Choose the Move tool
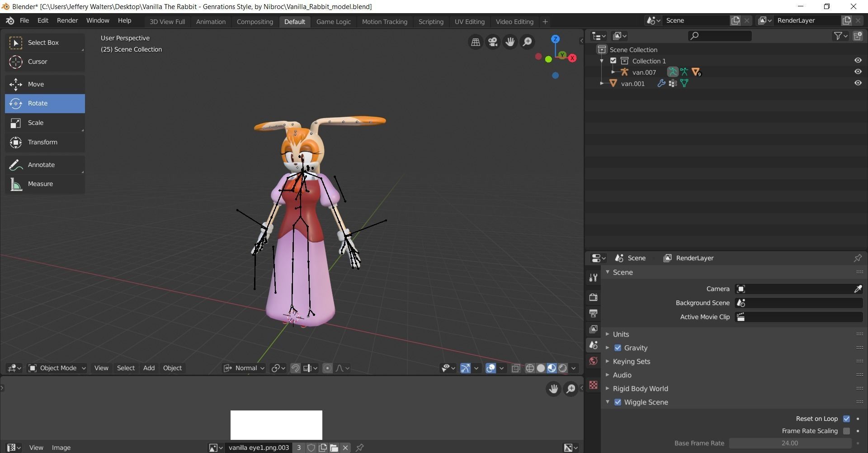The height and width of the screenshot is (453, 868). [45, 84]
